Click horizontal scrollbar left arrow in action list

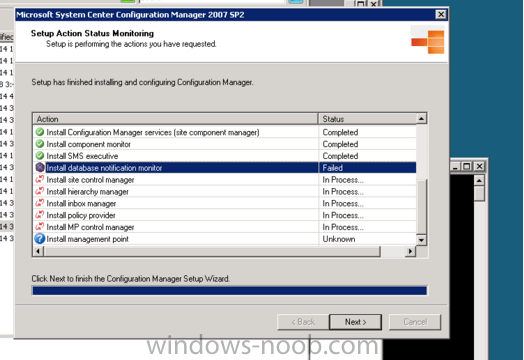[38, 251]
